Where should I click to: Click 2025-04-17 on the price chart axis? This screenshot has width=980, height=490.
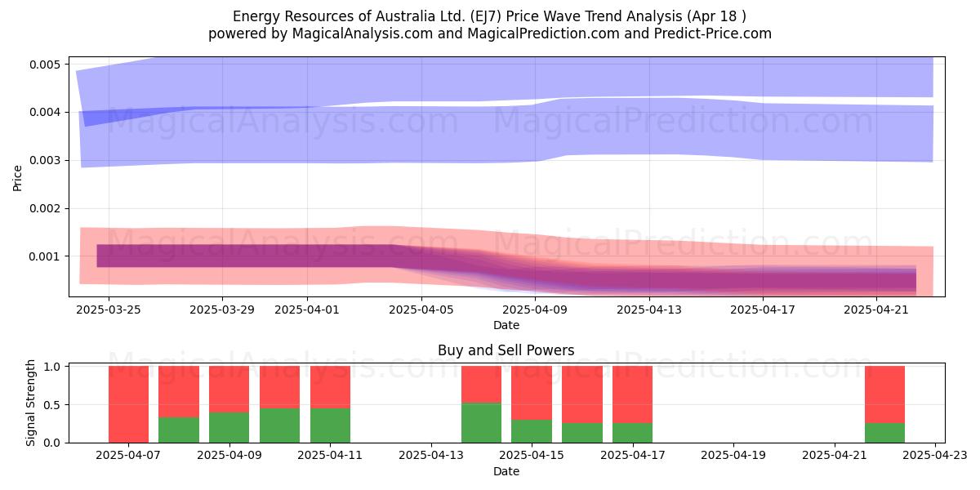762,310
